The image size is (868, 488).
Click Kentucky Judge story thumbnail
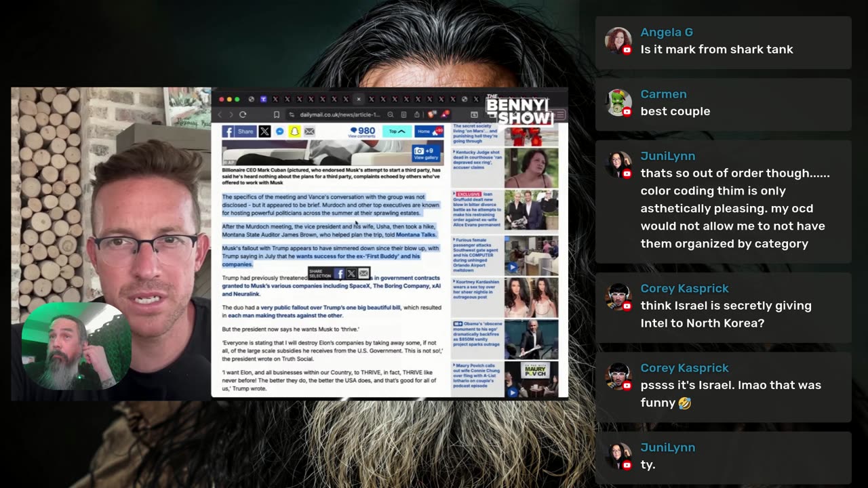point(531,167)
